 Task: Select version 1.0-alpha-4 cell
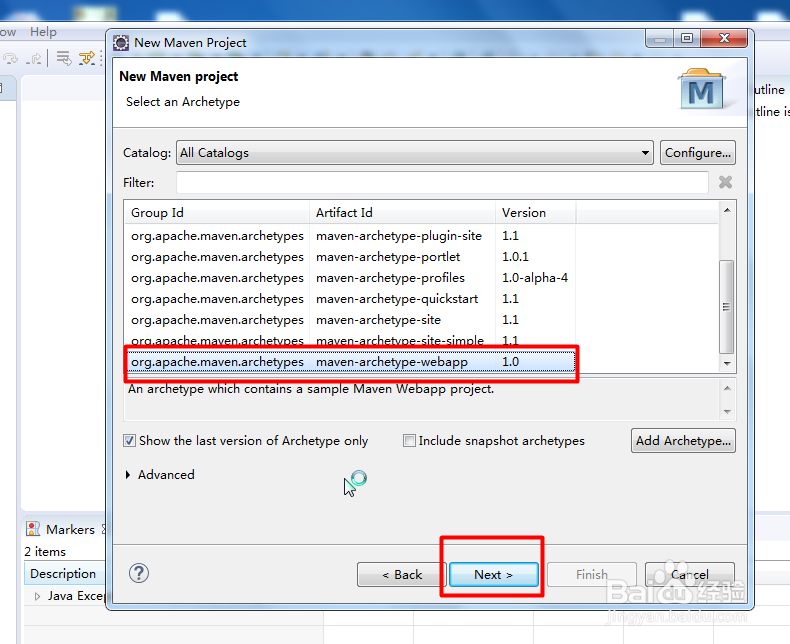(x=535, y=278)
